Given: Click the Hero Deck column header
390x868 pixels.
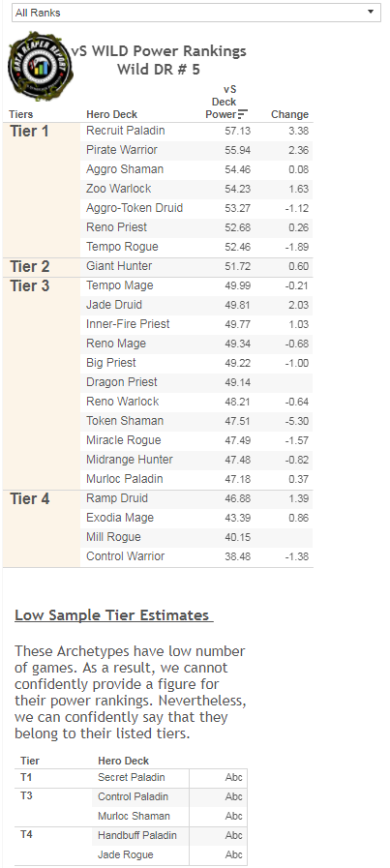Looking at the screenshot, I should click(112, 114).
